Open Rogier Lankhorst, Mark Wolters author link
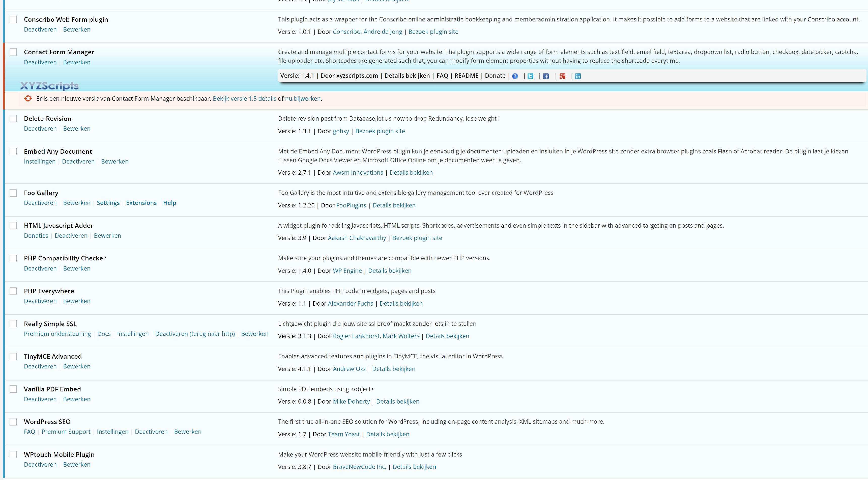The width and height of the screenshot is (868, 480). point(376,336)
